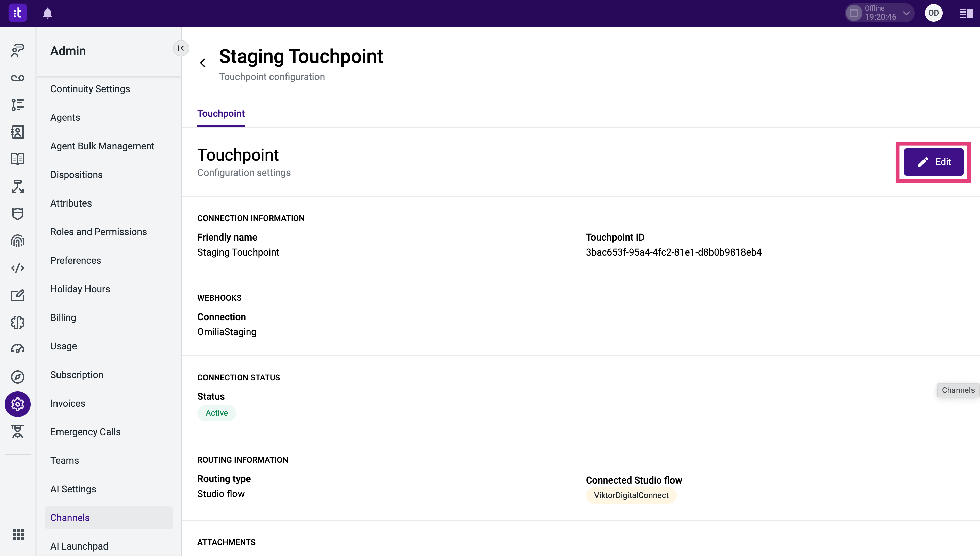Click the Edit button for Touchpoint settings

click(x=933, y=162)
